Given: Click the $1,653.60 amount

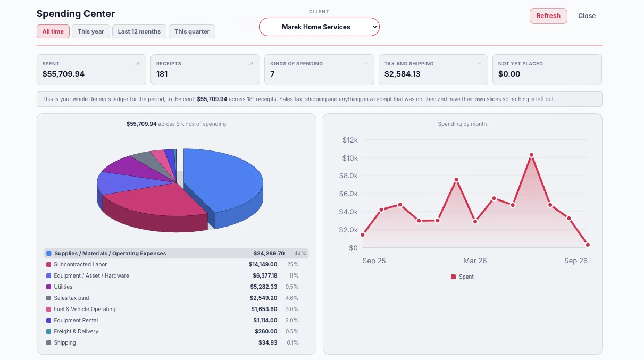Looking at the screenshot, I should (264, 309).
